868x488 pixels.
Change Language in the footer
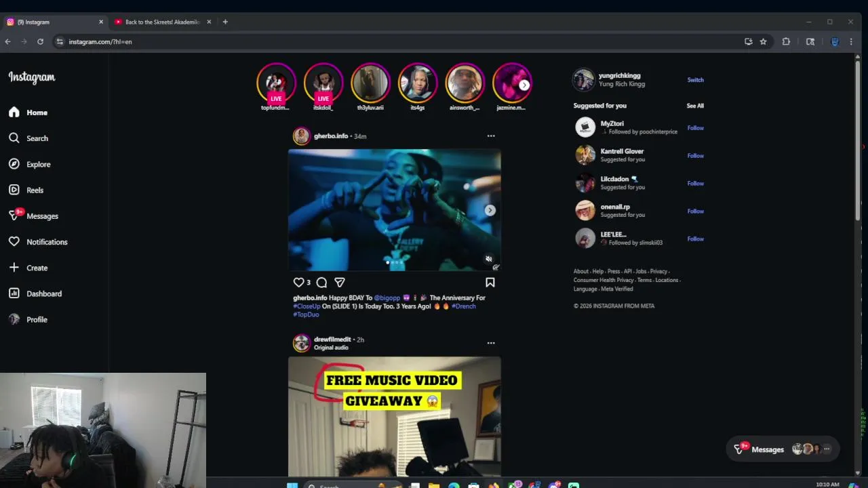585,289
